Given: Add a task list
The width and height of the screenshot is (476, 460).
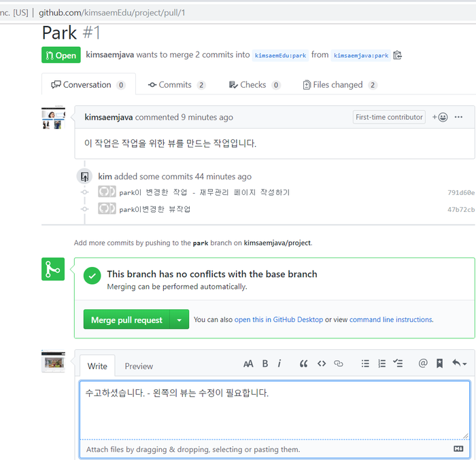Looking at the screenshot, I should [x=398, y=364].
